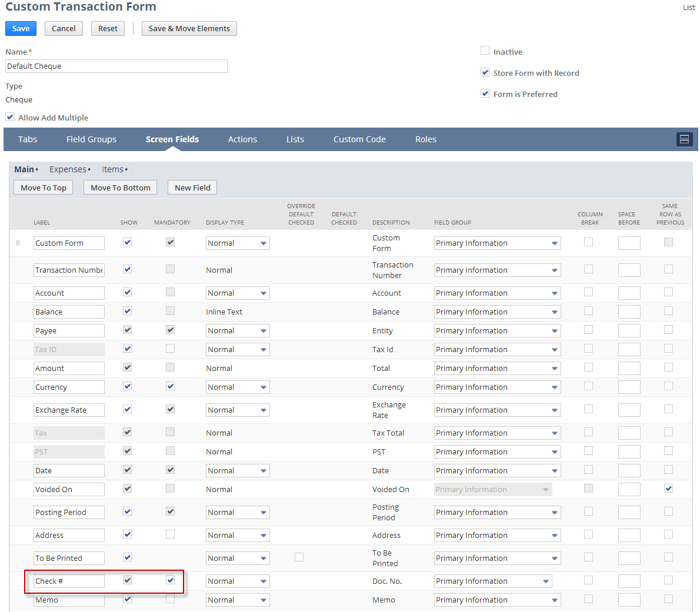The width and height of the screenshot is (700, 612).
Task: Open Field Group dropdown for Memo
Action: (x=497, y=600)
